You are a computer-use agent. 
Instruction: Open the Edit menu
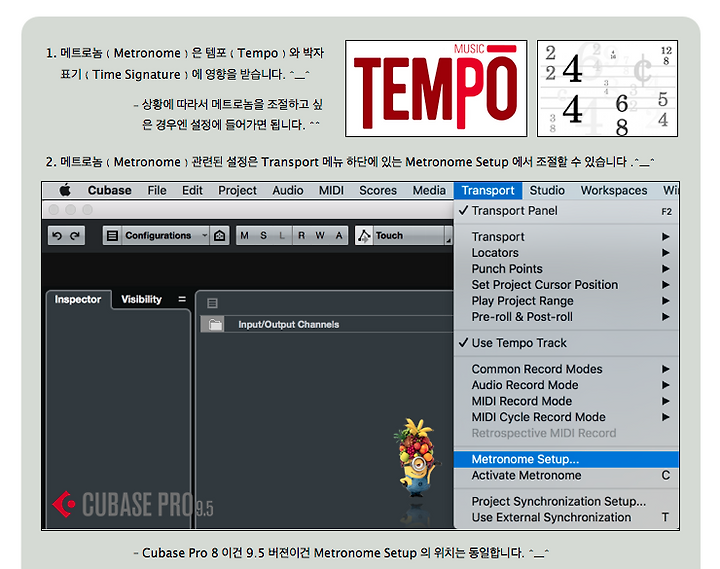point(192,190)
